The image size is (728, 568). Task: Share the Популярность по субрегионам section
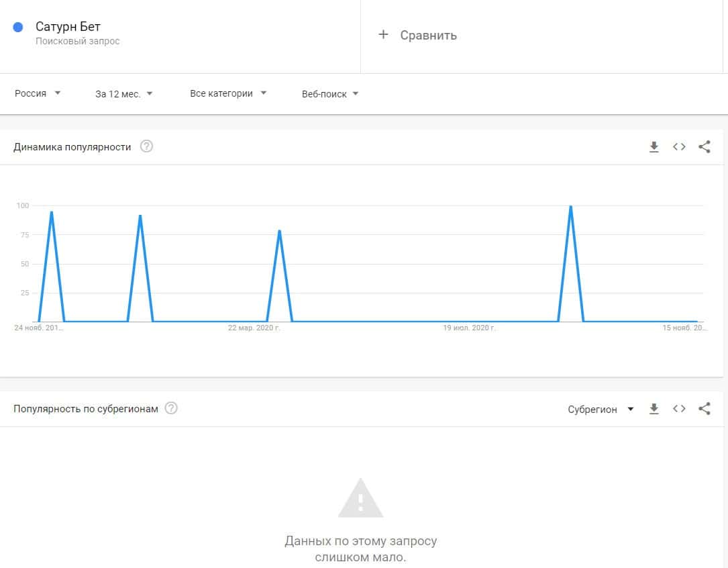click(x=705, y=409)
